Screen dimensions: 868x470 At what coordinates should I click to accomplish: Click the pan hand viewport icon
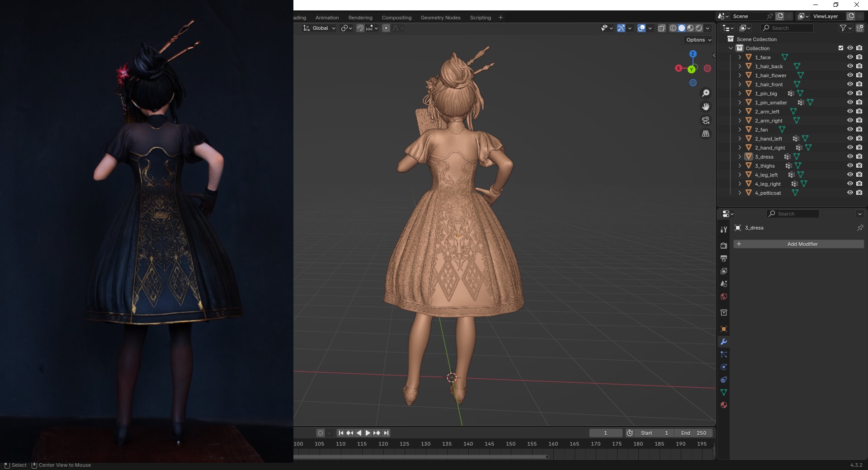coord(705,107)
